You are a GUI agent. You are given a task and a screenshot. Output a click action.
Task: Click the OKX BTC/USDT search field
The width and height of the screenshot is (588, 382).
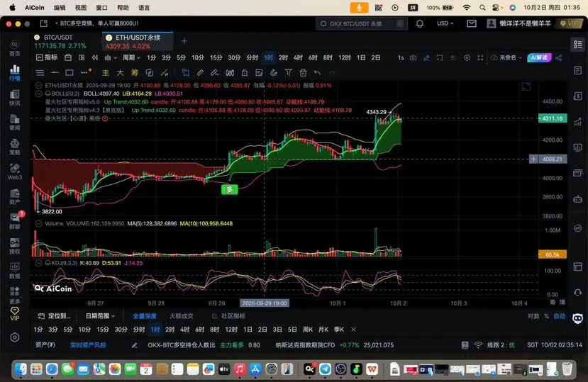tap(362, 23)
